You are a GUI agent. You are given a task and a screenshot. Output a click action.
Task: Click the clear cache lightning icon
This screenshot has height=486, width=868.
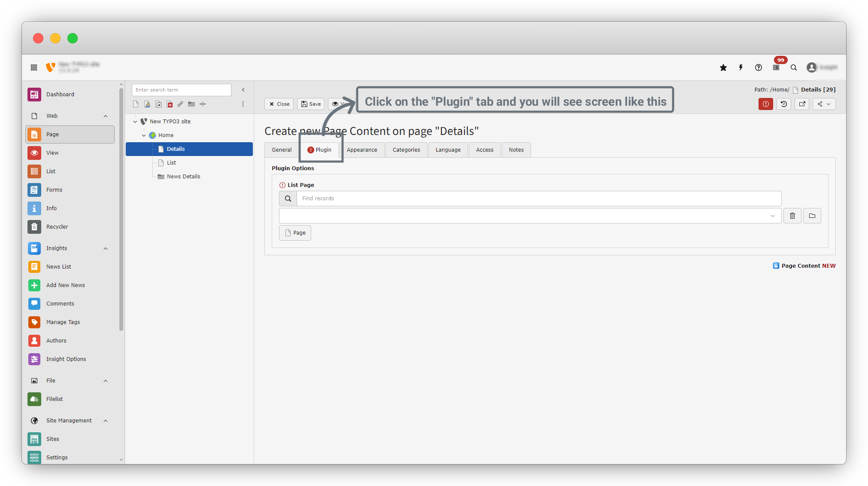click(x=741, y=67)
